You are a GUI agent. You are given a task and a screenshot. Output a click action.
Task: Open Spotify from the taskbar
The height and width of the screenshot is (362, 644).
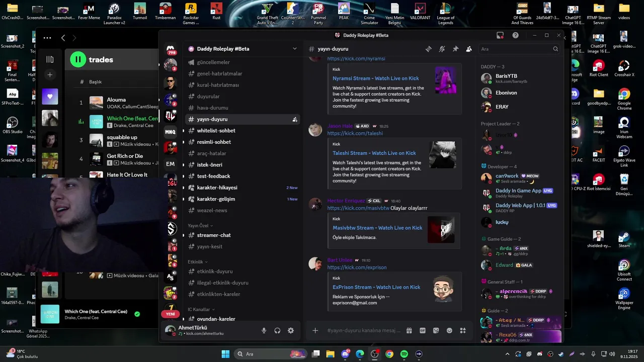tap(404, 354)
